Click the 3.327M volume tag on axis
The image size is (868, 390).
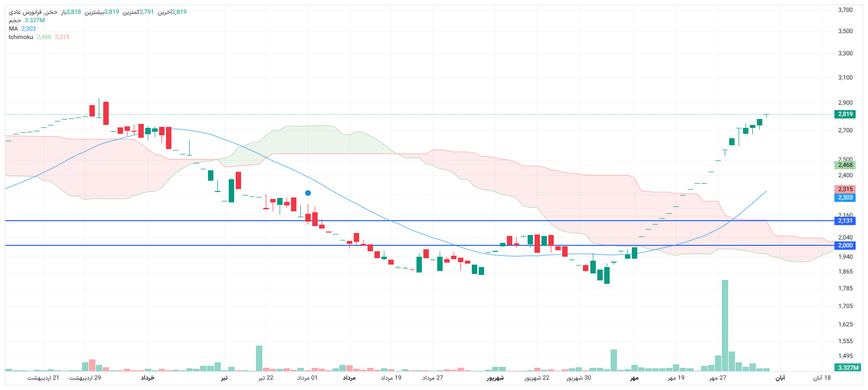(848, 367)
